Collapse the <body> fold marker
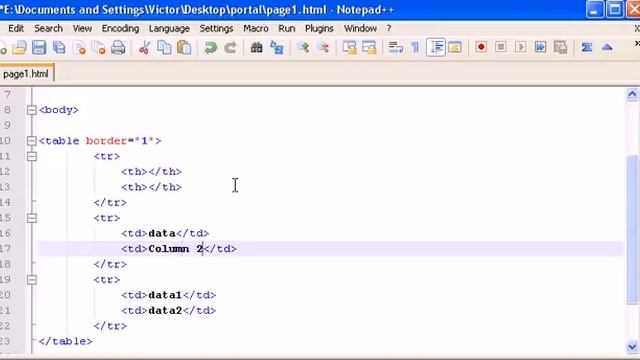 pos(32,110)
